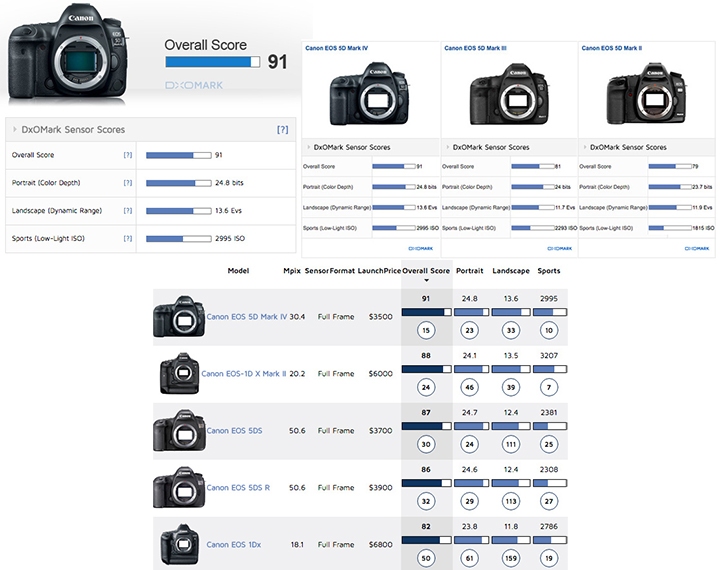Click overall rank badge 15 for 5D Mark IV
Image resolution: width=720 pixels, height=570 pixels.
pyautogui.click(x=426, y=331)
